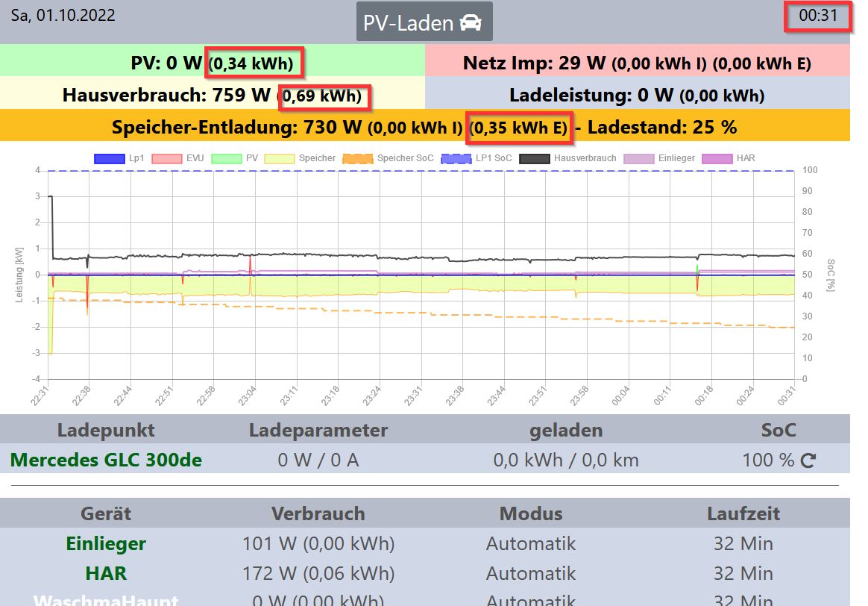Click Einlieger runtime 32 Min
The width and height of the screenshot is (868, 606).
point(743,543)
